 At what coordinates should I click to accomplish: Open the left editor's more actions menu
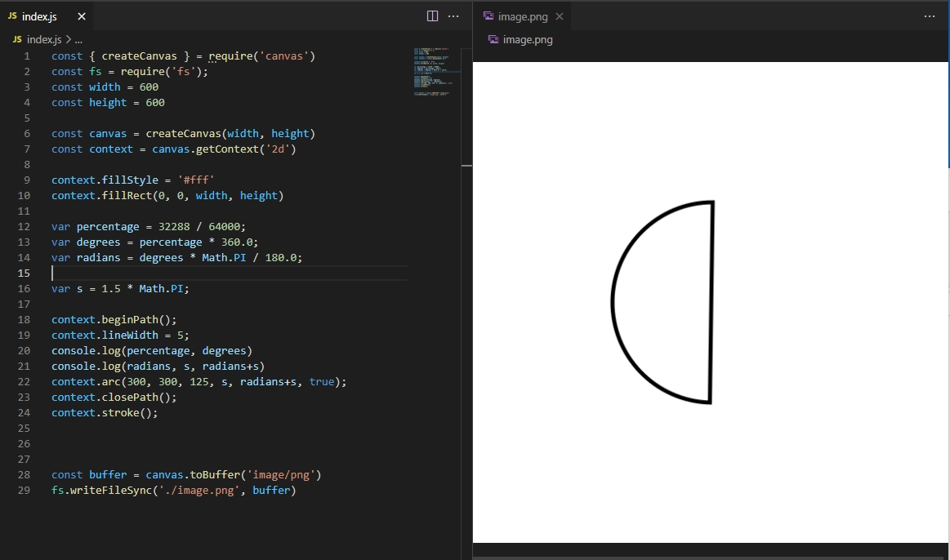point(453,16)
